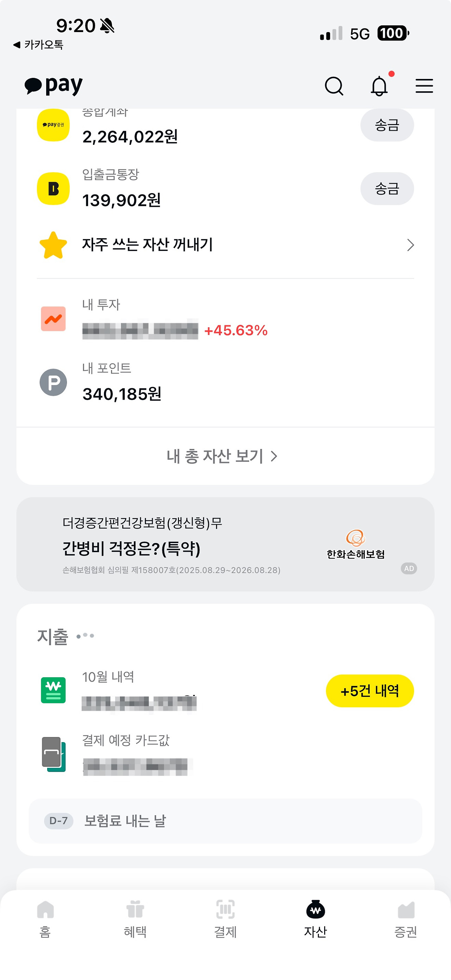The image size is (451, 980).
Task: Tap the yellow B bank account icon
Action: click(53, 189)
